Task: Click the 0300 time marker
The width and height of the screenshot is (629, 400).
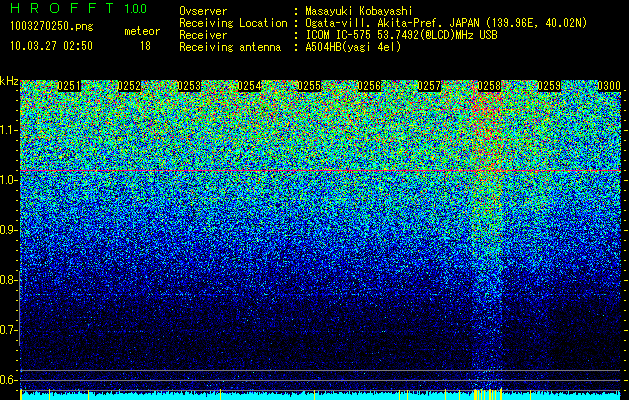Action: (x=609, y=86)
